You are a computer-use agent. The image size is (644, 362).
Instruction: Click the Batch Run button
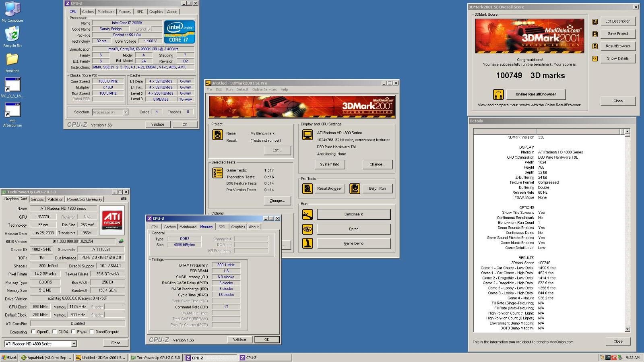point(377,188)
